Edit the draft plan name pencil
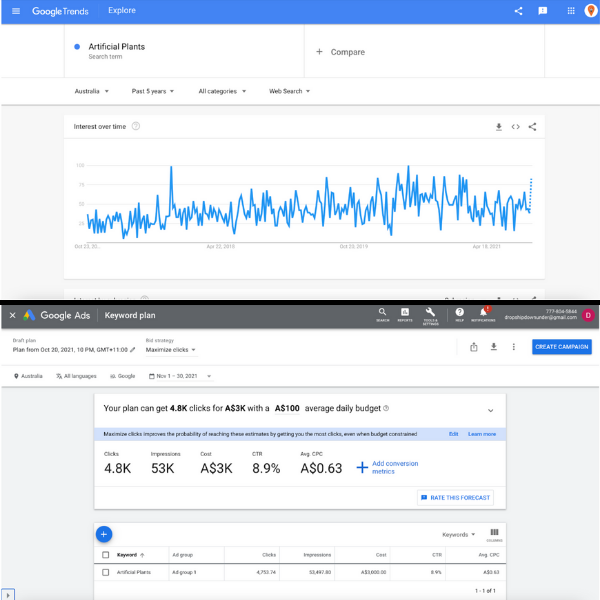This screenshot has height=600, width=600. pos(133,350)
